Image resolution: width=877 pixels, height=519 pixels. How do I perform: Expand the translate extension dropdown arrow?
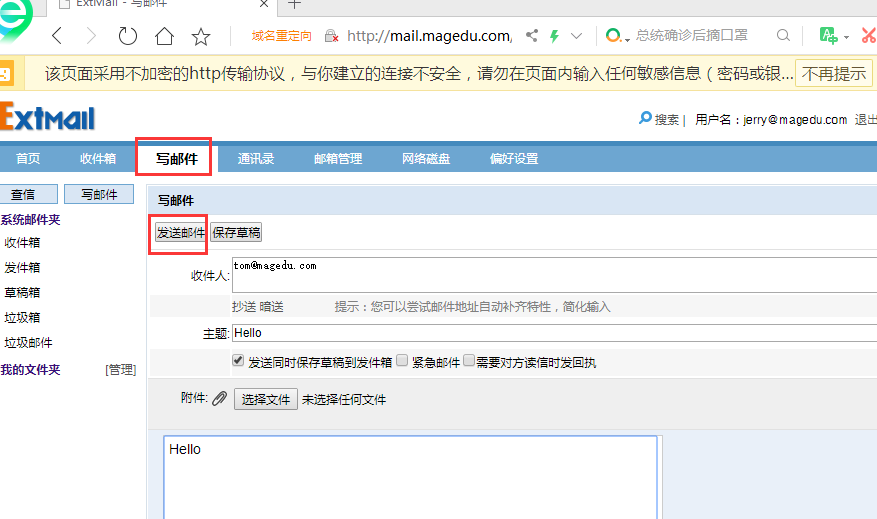pyautogui.click(x=846, y=37)
